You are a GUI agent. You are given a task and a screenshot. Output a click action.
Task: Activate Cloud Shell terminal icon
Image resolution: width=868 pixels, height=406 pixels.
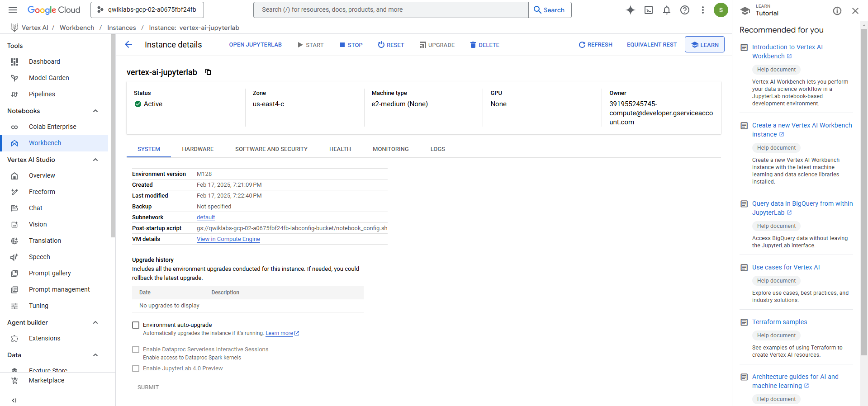(x=649, y=10)
